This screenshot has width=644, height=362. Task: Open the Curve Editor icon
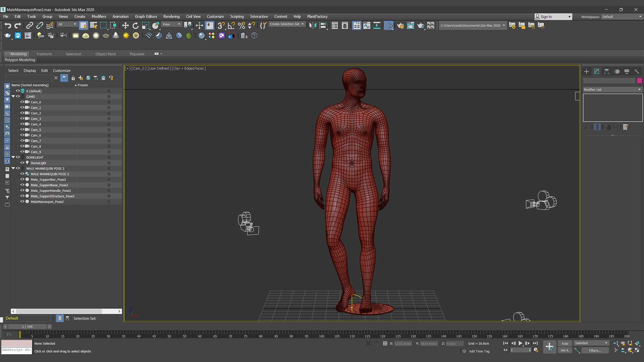coord(367,25)
